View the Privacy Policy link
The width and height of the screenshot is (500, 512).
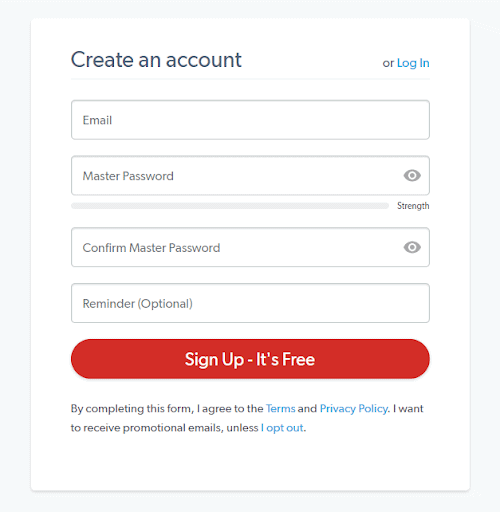coord(354,409)
